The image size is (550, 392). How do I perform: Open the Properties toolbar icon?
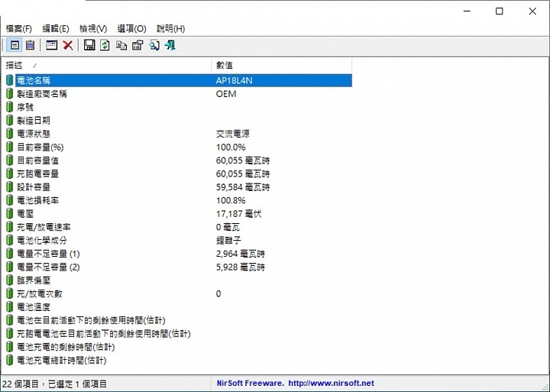(137, 45)
